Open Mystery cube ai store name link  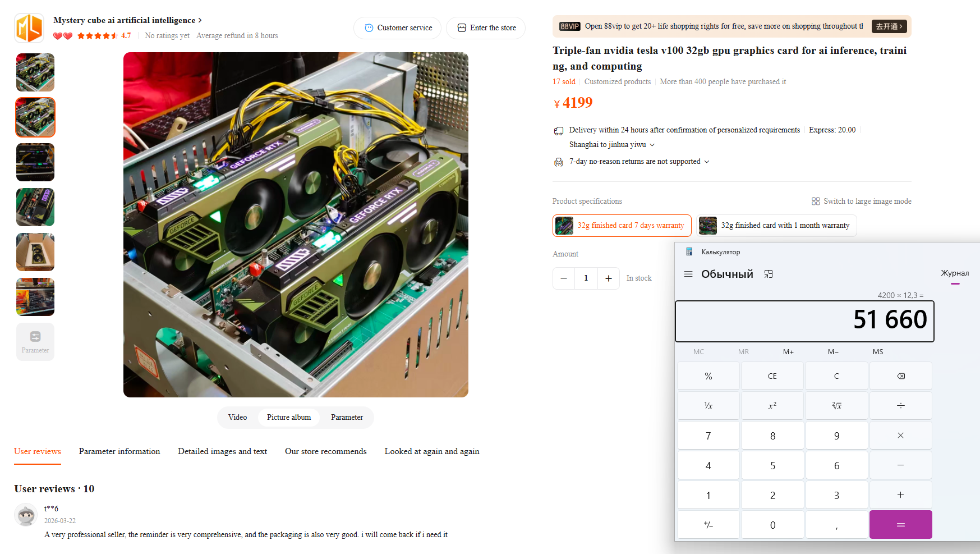point(127,20)
